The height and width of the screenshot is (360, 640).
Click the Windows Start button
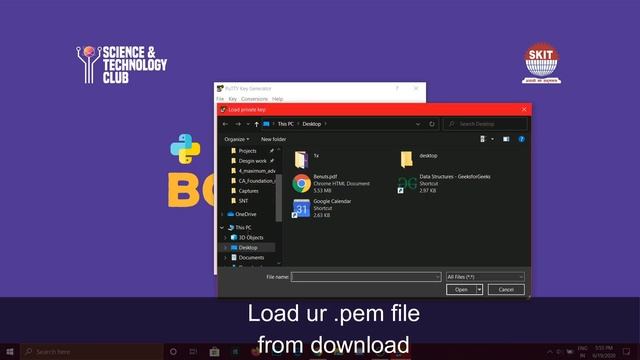pyautogui.click(x=10, y=351)
